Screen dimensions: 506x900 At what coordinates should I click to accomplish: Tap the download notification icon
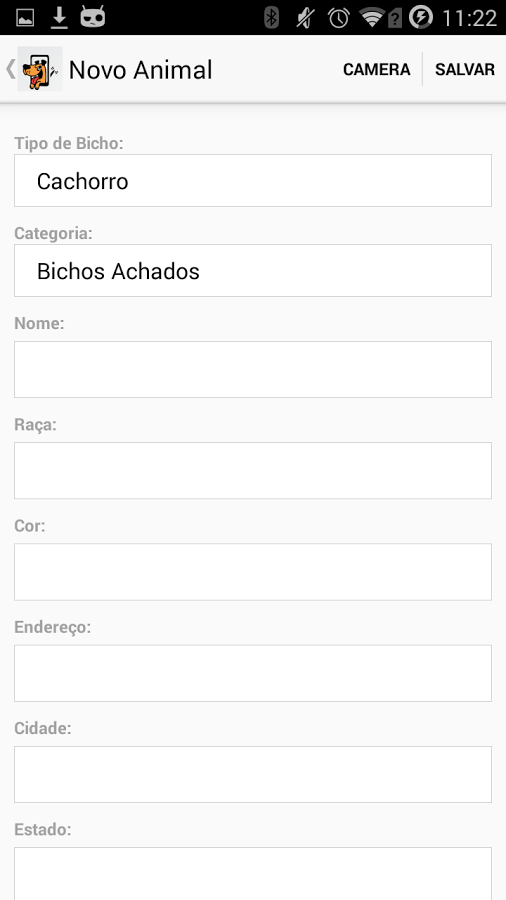pos(59,18)
